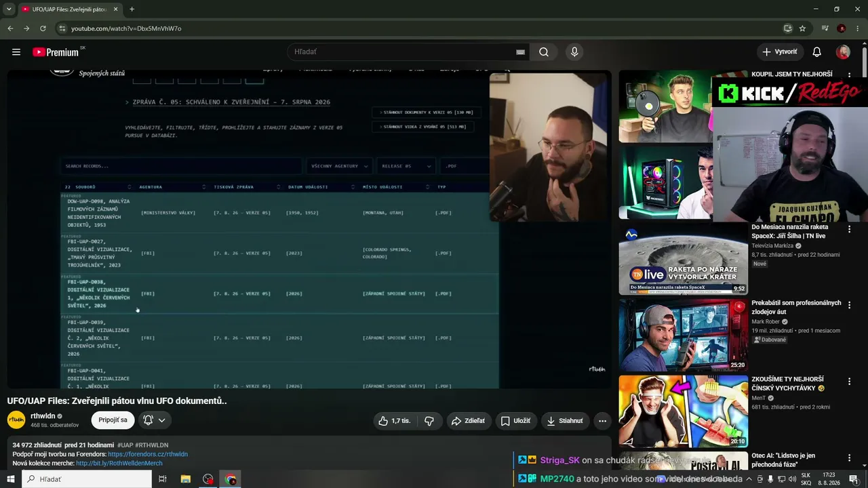Install app icon in address bar
This screenshot has height=488, width=868.
tap(787, 28)
